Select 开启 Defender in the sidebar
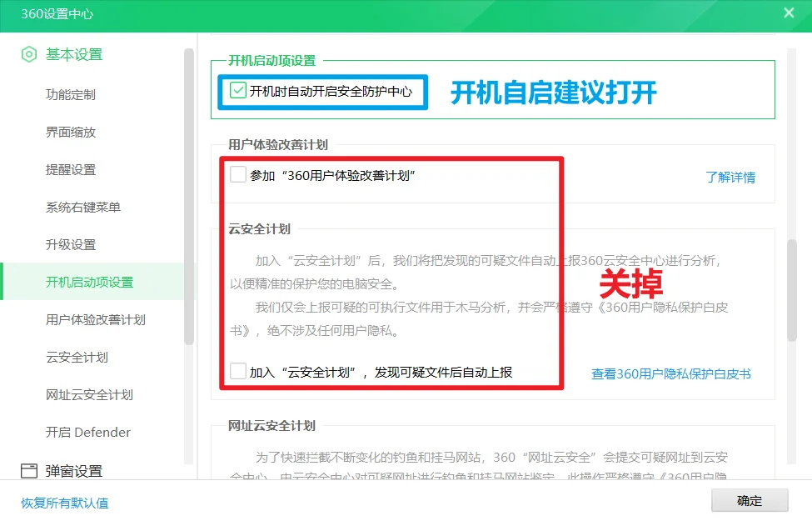 point(88,433)
